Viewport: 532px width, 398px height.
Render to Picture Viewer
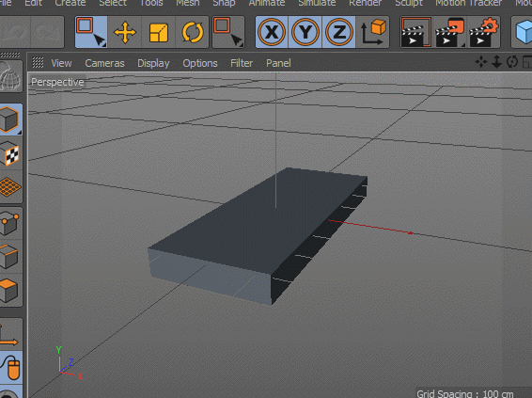(449, 32)
